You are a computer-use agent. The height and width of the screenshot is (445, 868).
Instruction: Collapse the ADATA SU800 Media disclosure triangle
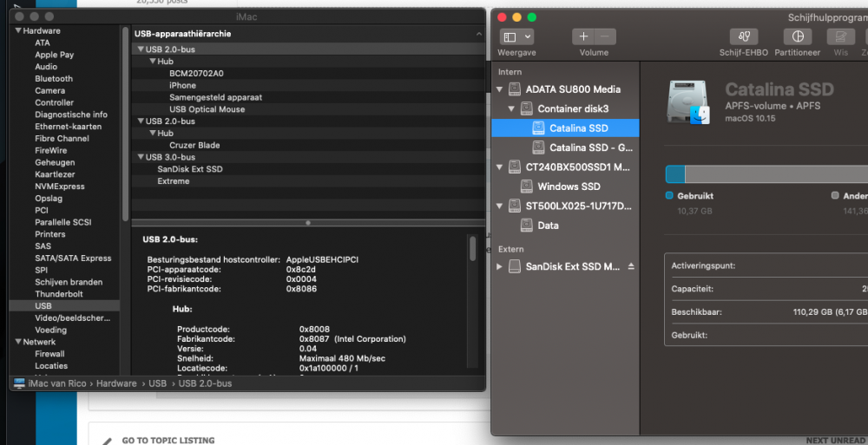(x=499, y=89)
